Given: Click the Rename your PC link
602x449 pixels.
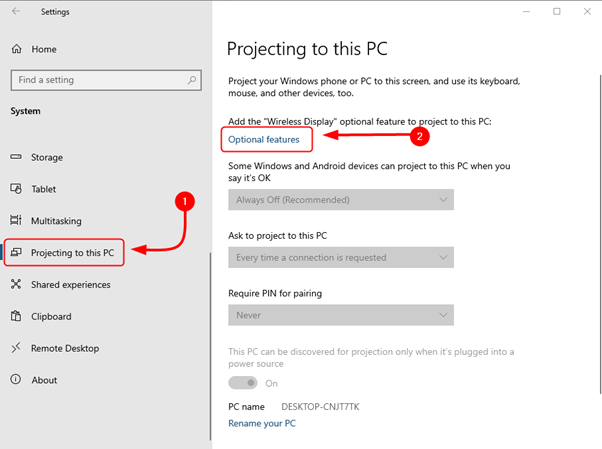Looking at the screenshot, I should pos(262,423).
